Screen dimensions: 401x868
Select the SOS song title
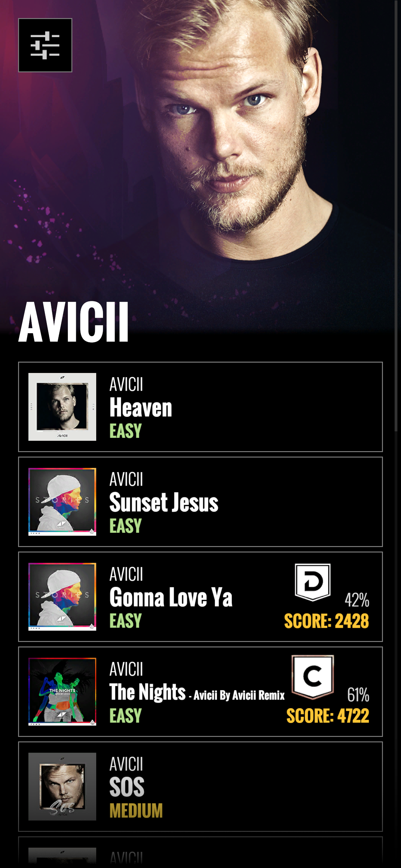click(x=127, y=787)
